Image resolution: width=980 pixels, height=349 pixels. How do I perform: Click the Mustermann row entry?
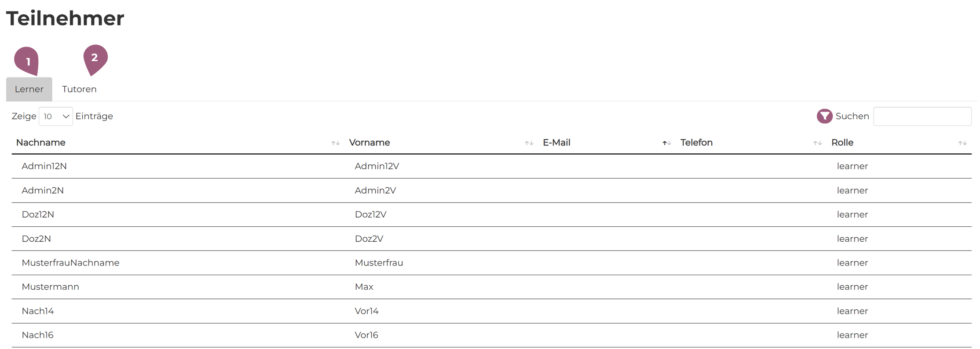[51, 287]
